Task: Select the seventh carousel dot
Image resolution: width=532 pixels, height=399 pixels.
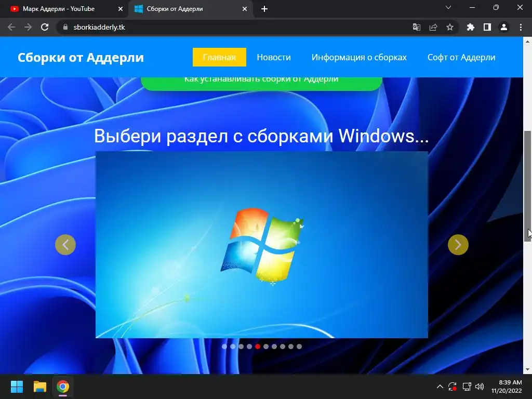Action: pos(274,347)
